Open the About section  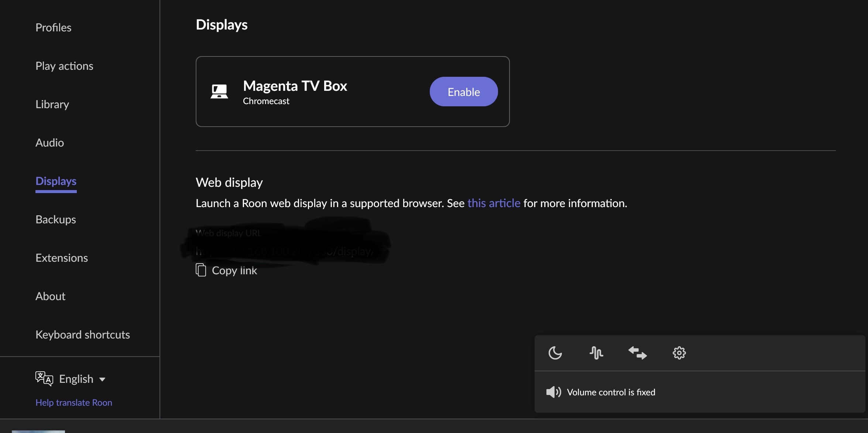[x=50, y=296]
